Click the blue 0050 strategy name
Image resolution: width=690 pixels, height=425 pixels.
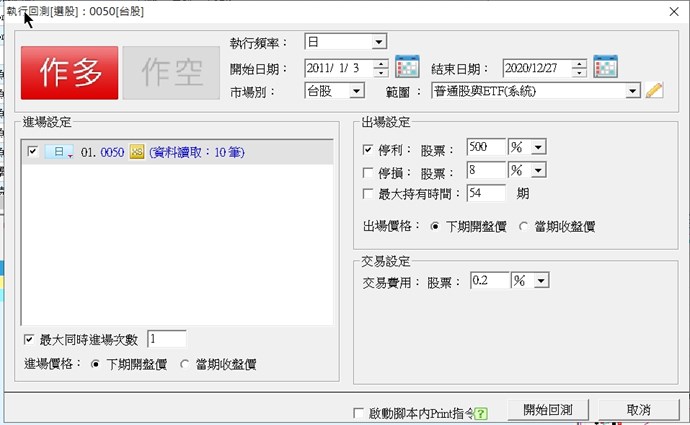112,152
